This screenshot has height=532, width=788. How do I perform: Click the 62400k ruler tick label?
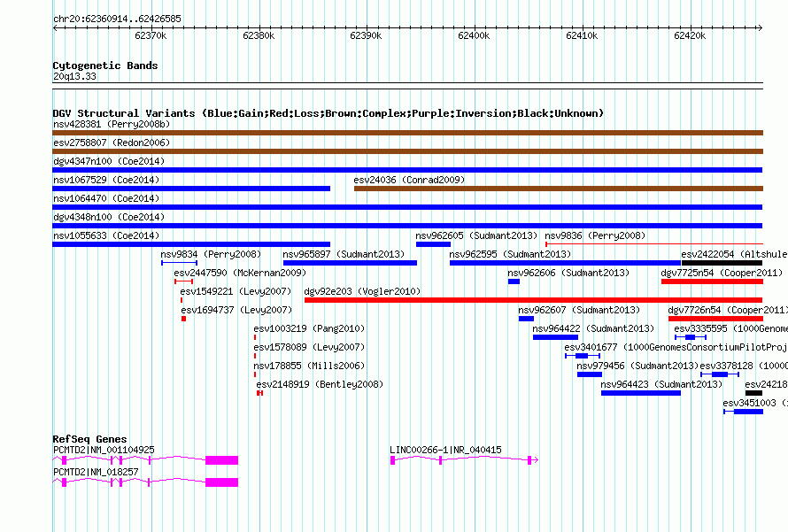(x=474, y=35)
